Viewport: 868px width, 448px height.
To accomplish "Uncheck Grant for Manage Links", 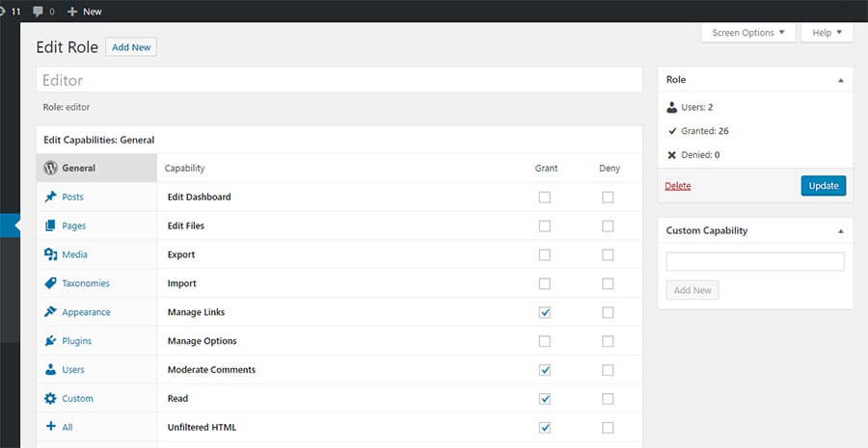I will (x=545, y=312).
